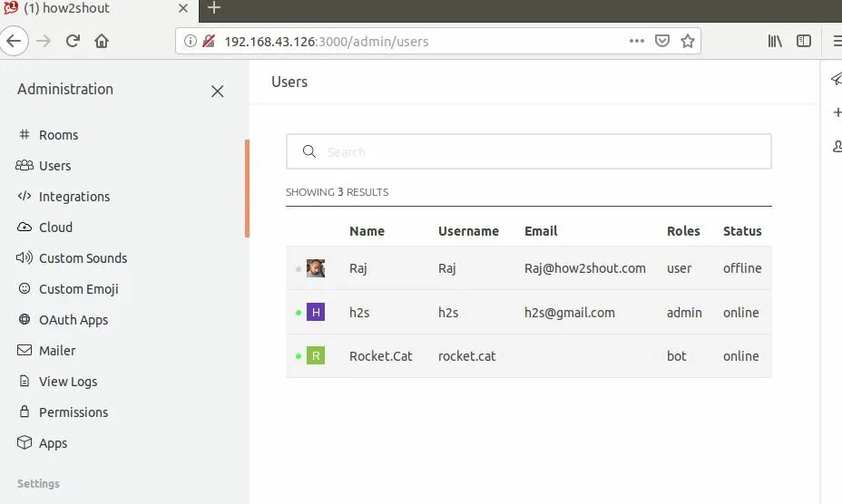
Task: Click the green R avatar for Rocket.Cat
Action: click(x=315, y=355)
